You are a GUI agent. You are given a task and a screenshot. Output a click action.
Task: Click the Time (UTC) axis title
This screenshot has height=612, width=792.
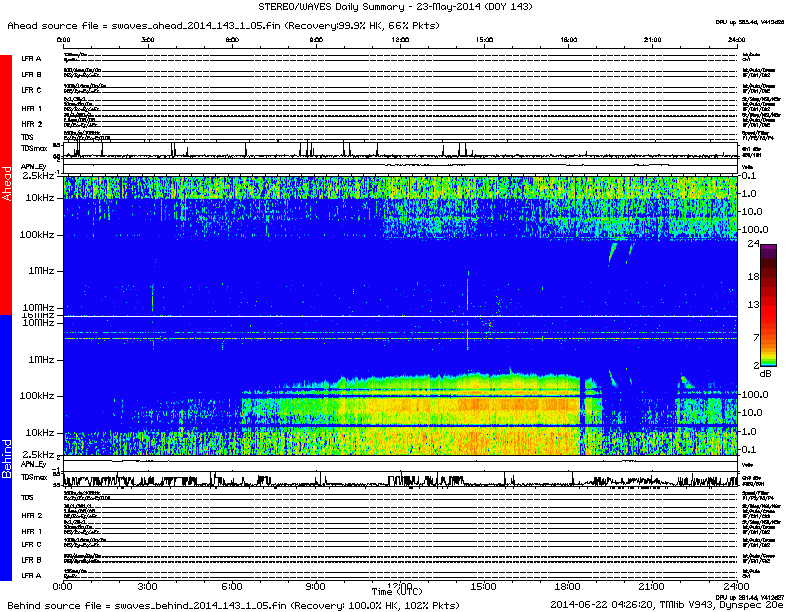[397, 591]
